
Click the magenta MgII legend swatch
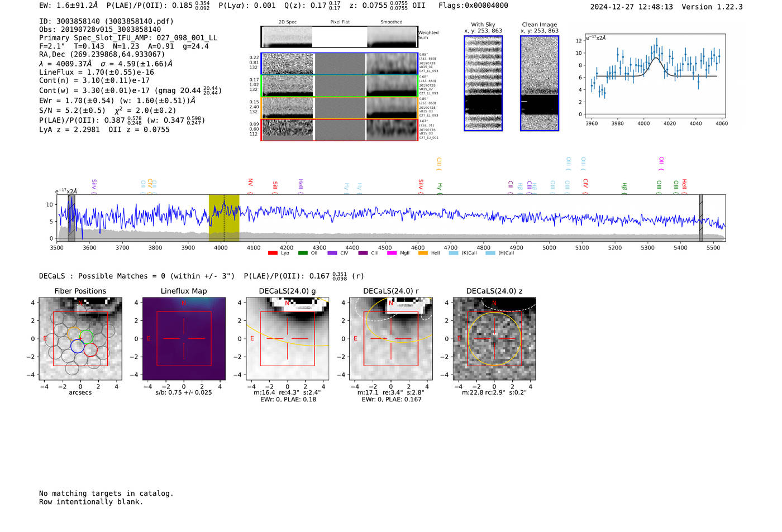pos(392,253)
